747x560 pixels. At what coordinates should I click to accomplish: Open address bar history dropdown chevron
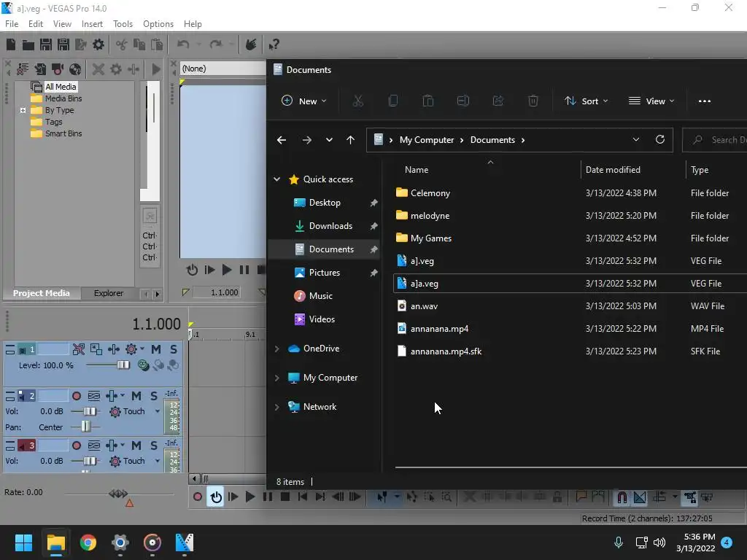(x=636, y=139)
